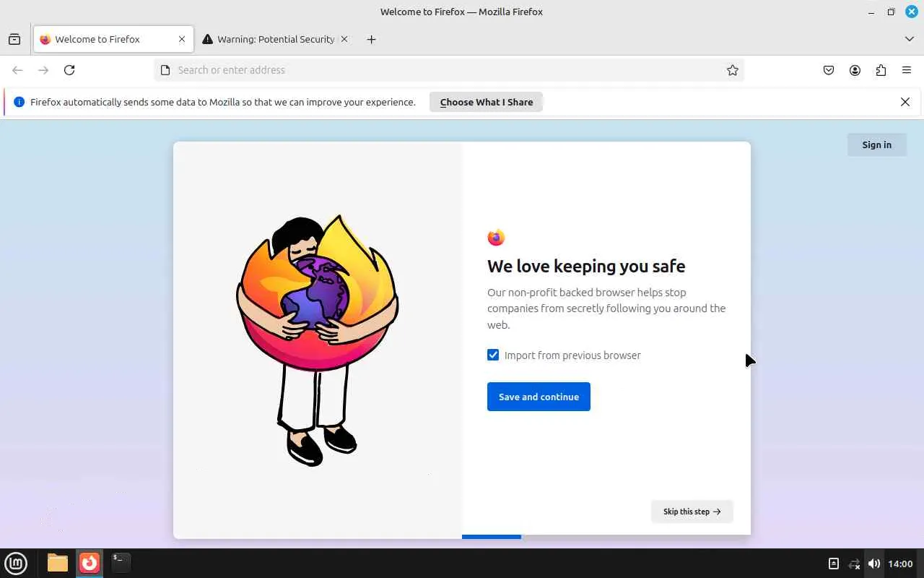Dismiss the data sharing notification bar
The image size is (924, 578).
(905, 102)
